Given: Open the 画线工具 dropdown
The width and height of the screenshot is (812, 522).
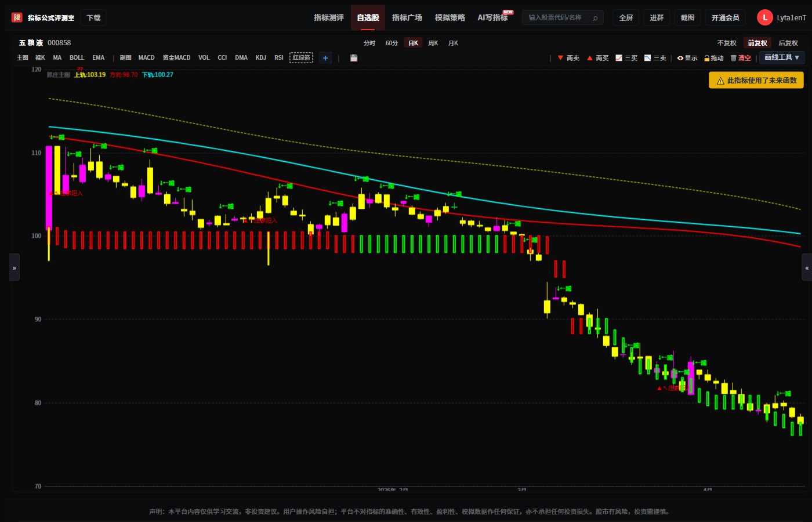Looking at the screenshot, I should 782,57.
